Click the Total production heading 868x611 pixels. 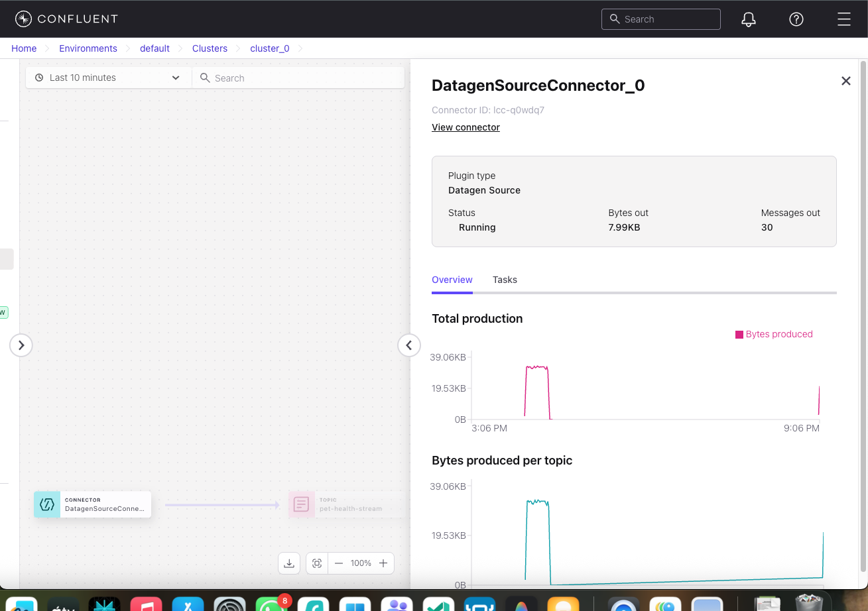(x=477, y=319)
